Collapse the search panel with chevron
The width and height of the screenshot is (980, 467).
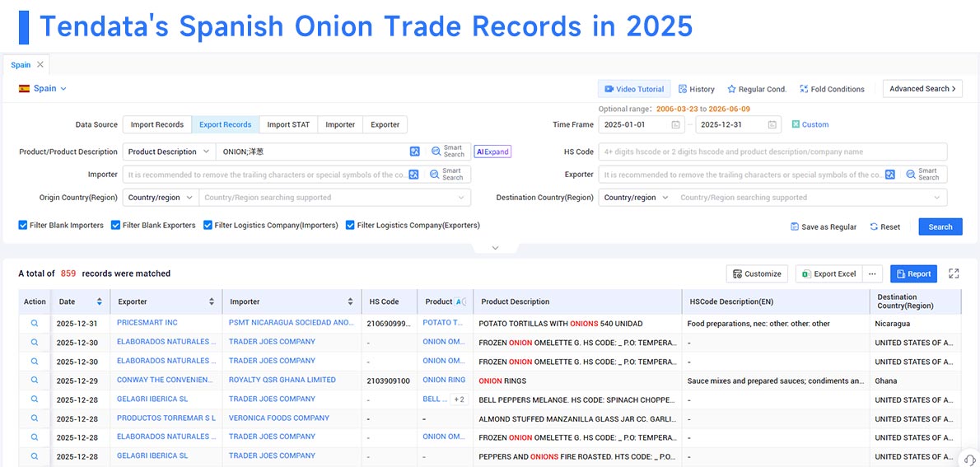point(495,248)
